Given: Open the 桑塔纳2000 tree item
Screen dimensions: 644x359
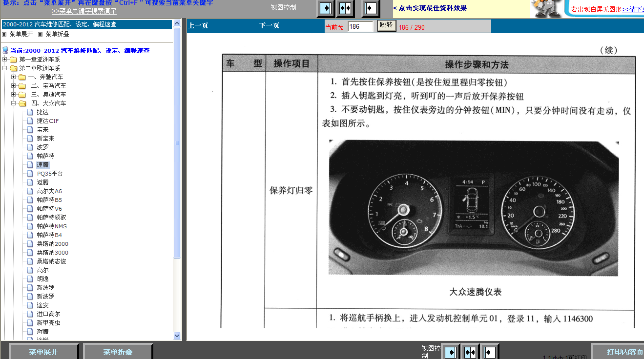Looking at the screenshot, I should (53, 244).
